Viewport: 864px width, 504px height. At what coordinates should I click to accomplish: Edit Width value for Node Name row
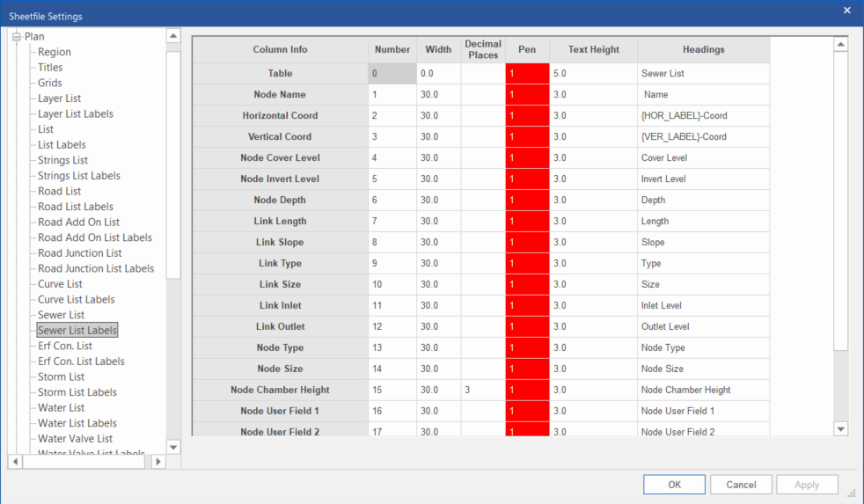[437, 95]
